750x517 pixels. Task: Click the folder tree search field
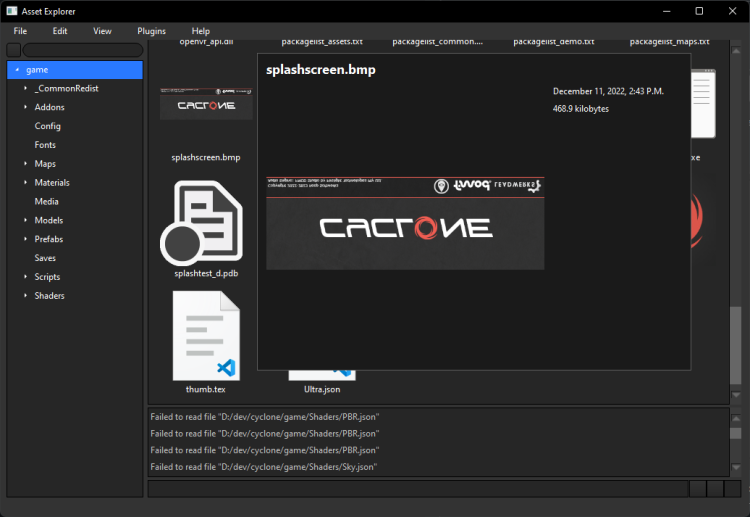coord(82,50)
